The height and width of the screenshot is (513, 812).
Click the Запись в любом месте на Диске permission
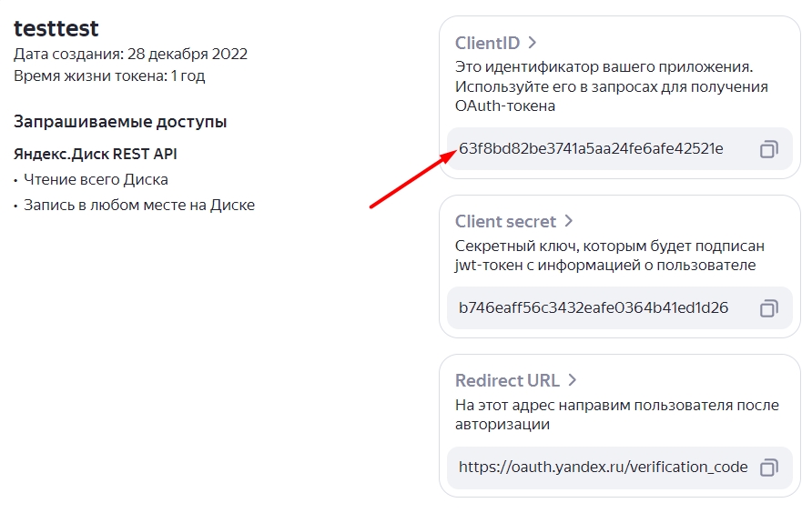point(139,205)
